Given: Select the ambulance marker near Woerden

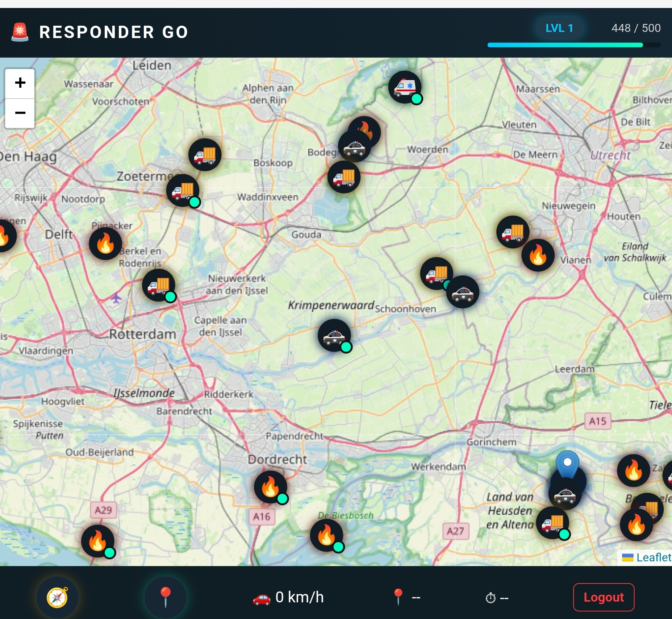Looking at the screenshot, I should [x=404, y=87].
